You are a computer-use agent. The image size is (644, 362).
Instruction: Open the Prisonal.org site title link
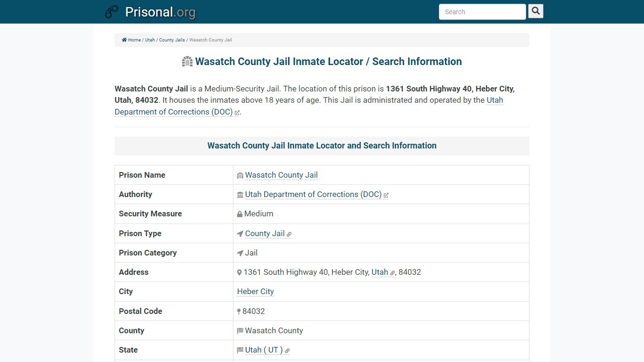pyautogui.click(x=160, y=12)
